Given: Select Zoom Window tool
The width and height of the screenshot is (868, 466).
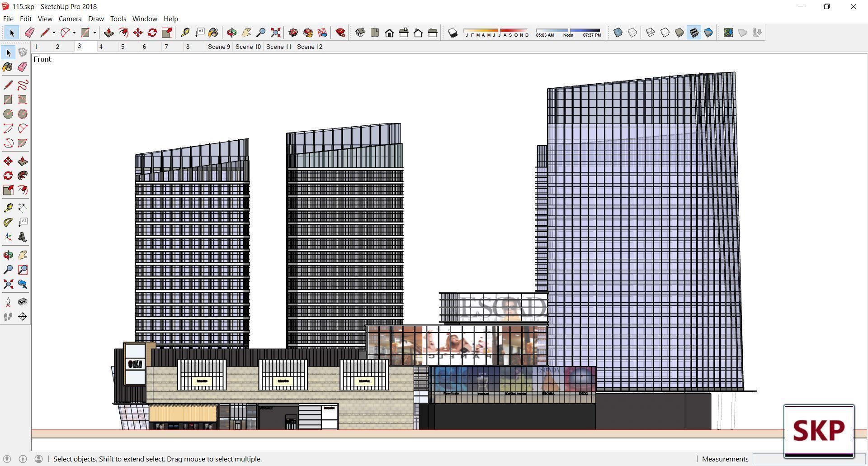Looking at the screenshot, I should (23, 270).
